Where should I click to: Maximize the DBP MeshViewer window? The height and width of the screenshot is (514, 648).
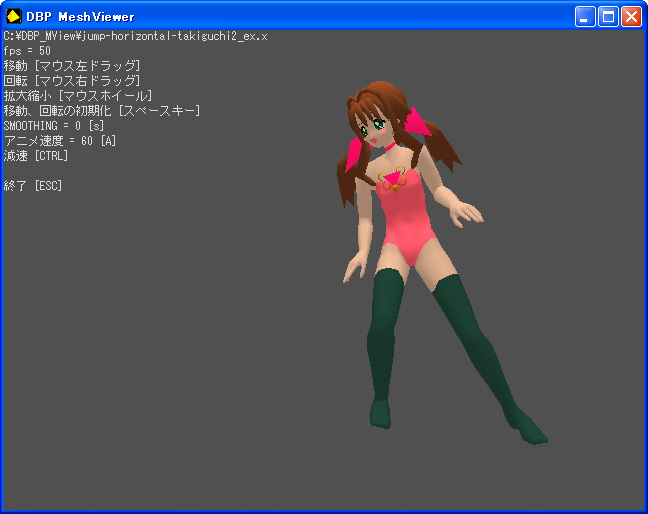pos(608,17)
